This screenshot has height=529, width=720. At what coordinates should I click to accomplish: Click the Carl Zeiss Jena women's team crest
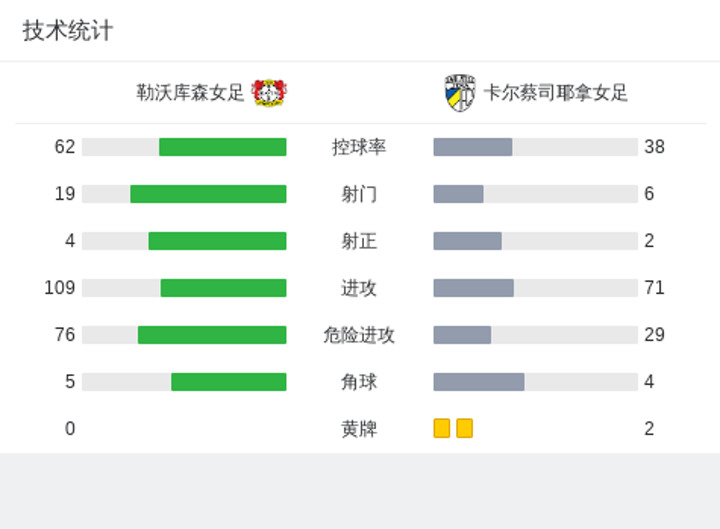(x=460, y=93)
